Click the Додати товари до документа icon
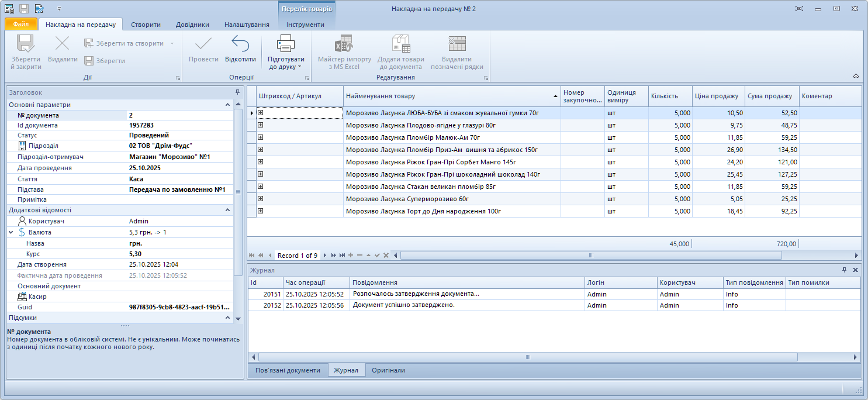 401,44
